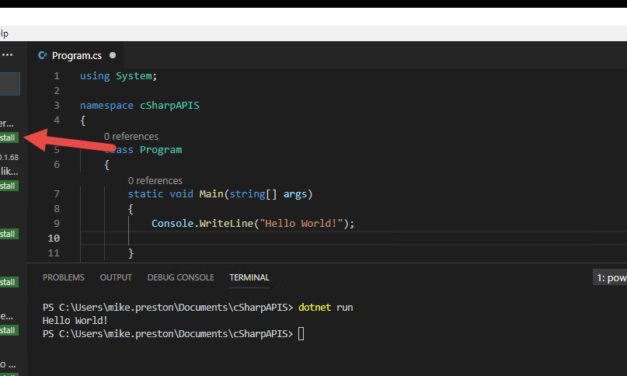Click 'WriteLine' on line 9
This screenshot has height=376, width=627.
pos(226,224)
